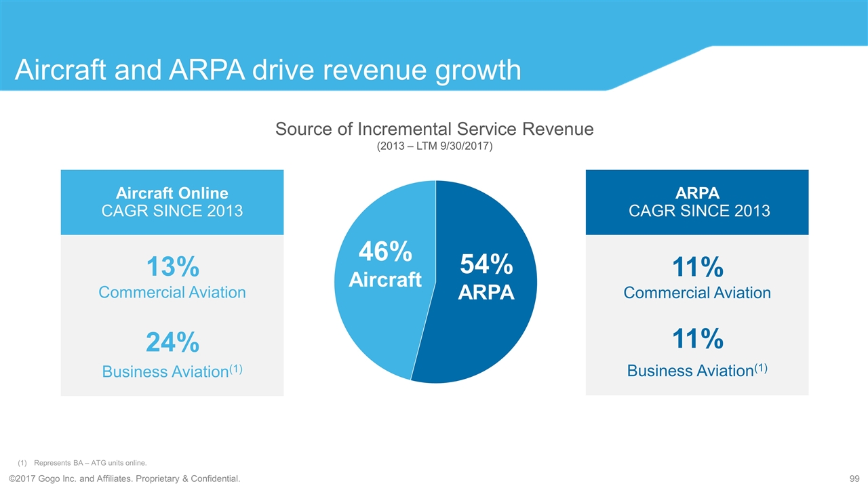Screen dimensions: 868x488
Task: Click the 11% value above ARPA Business Aviation
Action: [697, 339]
